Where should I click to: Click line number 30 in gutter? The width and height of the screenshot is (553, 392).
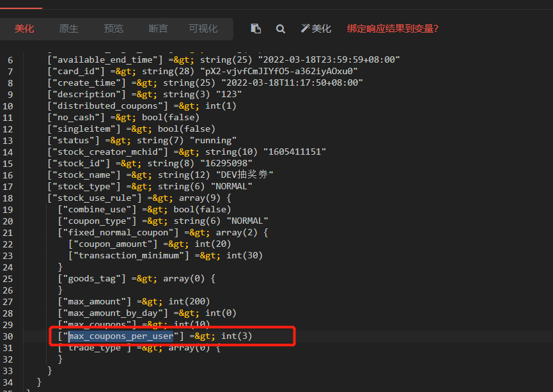[x=8, y=336]
